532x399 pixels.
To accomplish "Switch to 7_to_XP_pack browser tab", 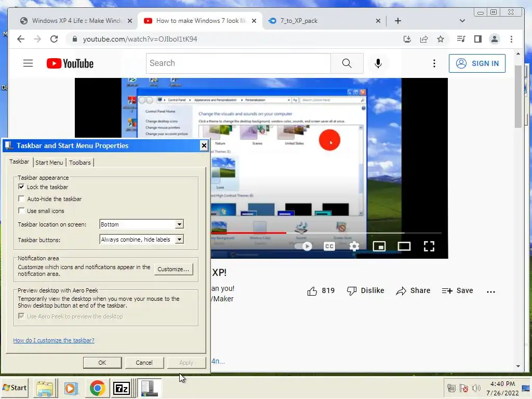I will click(299, 21).
